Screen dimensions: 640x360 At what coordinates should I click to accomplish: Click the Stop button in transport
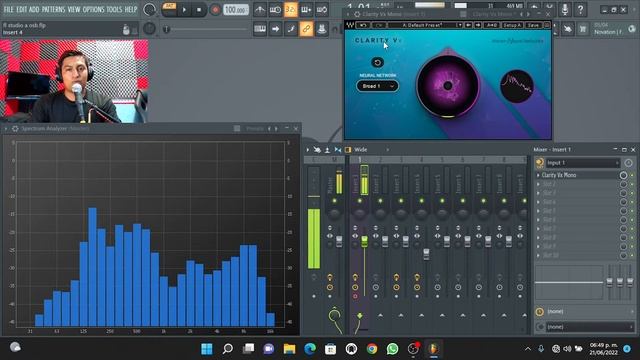tap(199, 9)
